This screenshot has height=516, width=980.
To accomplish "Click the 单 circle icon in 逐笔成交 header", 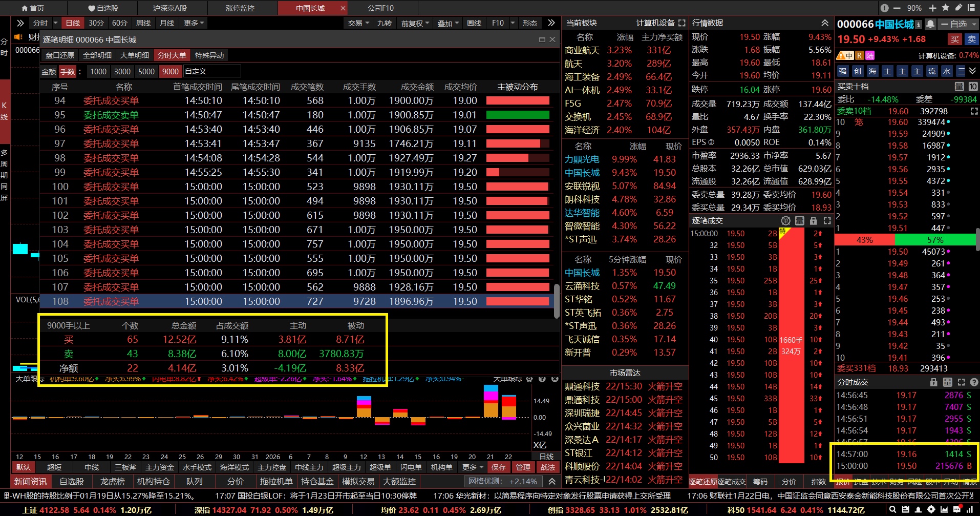I will (x=786, y=221).
